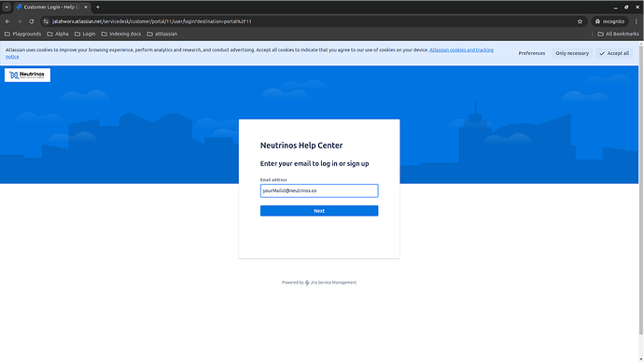The width and height of the screenshot is (644, 362).
Task: Open Atlassian cookies and tracking notice link
Action: (461, 50)
